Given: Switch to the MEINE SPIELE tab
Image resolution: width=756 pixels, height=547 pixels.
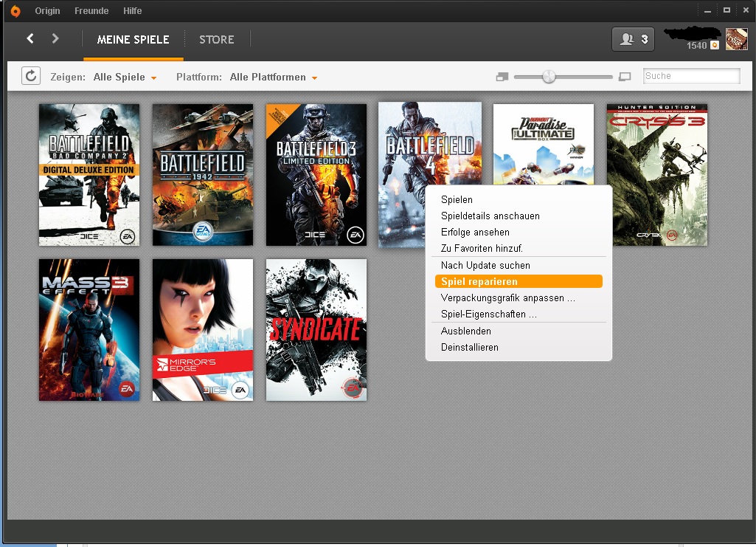Looking at the screenshot, I should 133,40.
